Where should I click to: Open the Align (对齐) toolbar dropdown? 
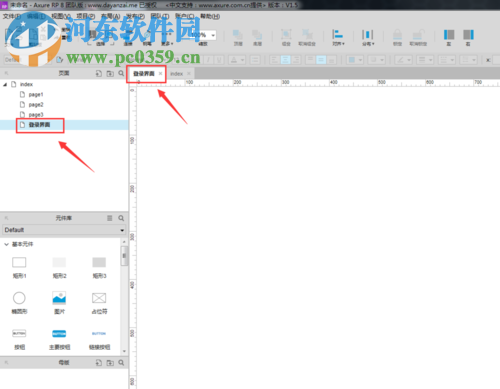point(338,37)
